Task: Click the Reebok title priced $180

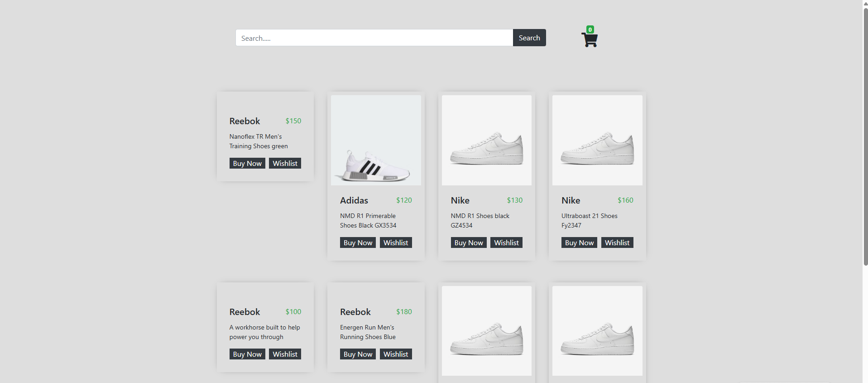Action: [355, 312]
